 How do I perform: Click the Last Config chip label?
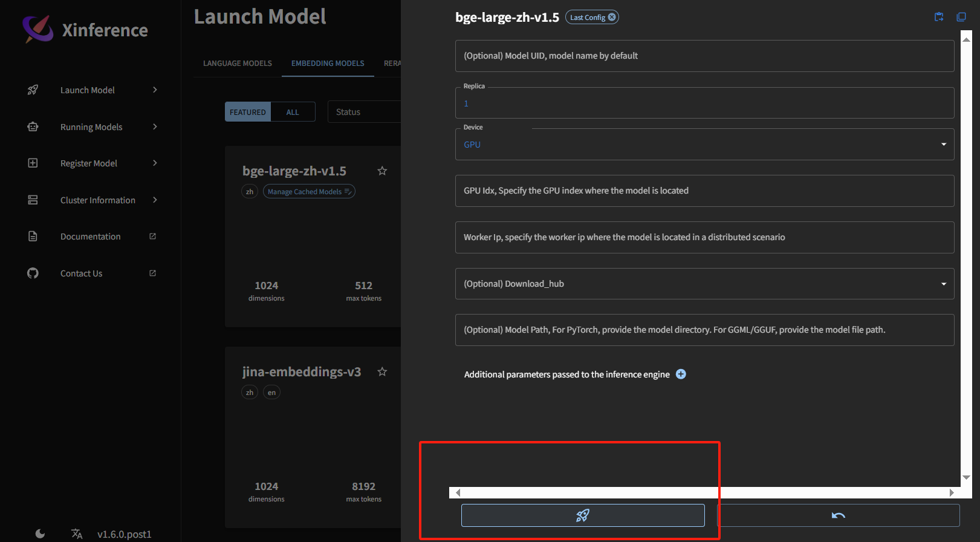(588, 17)
